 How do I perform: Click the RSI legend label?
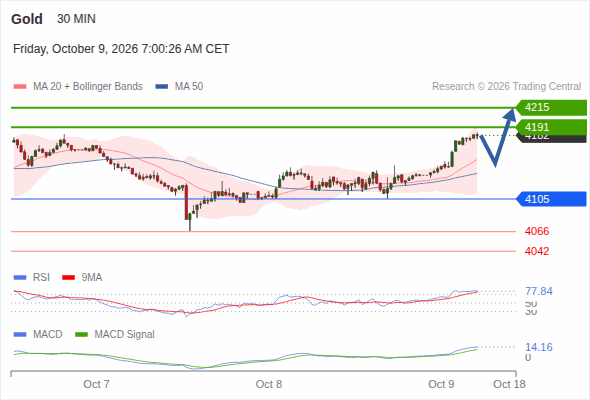click(x=41, y=278)
